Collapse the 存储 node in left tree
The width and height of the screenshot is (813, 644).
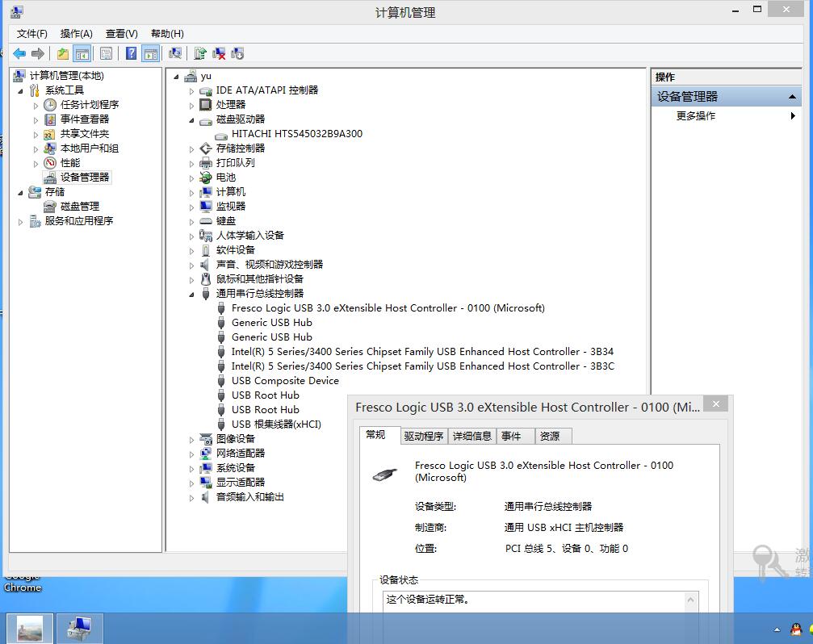point(20,193)
